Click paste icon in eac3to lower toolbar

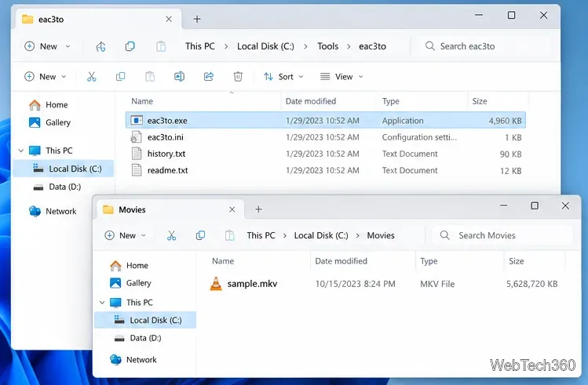(150, 77)
